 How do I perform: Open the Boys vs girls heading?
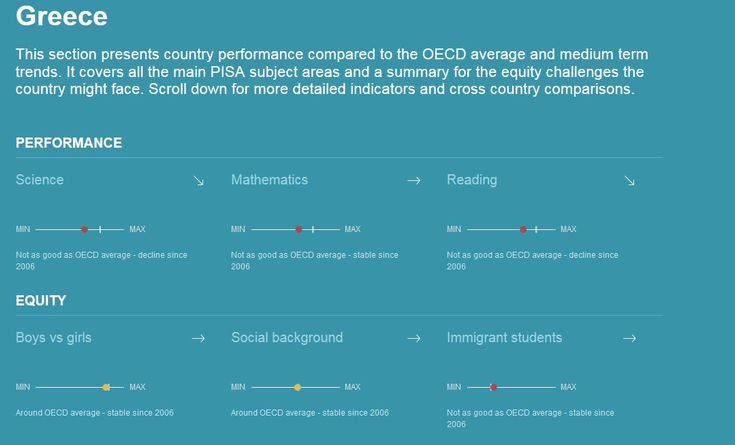click(x=53, y=338)
